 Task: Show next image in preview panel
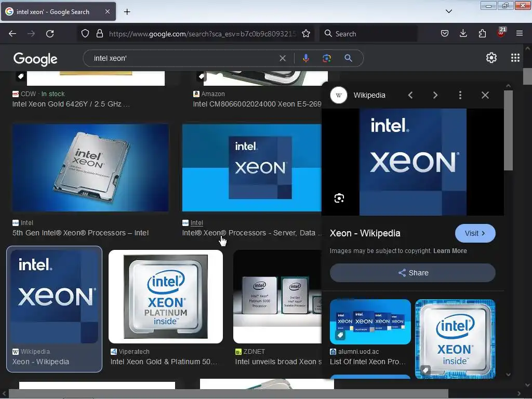point(435,96)
